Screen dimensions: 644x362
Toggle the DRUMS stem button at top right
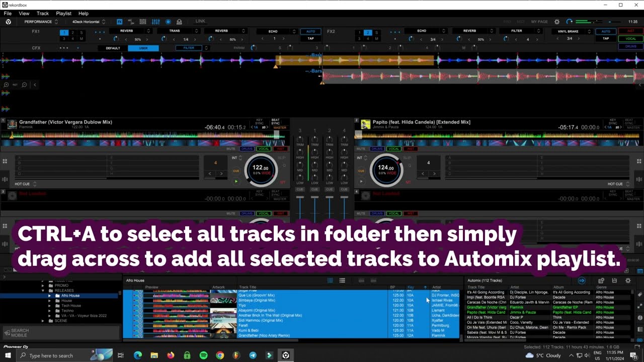630,46
